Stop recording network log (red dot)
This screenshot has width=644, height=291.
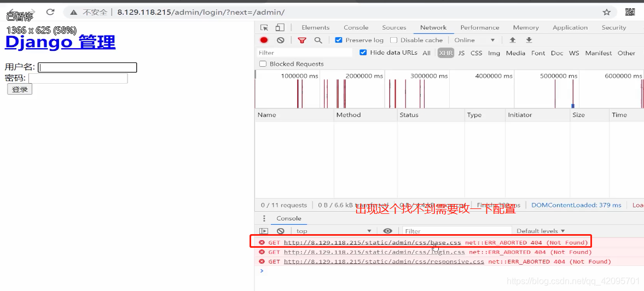pos(264,40)
